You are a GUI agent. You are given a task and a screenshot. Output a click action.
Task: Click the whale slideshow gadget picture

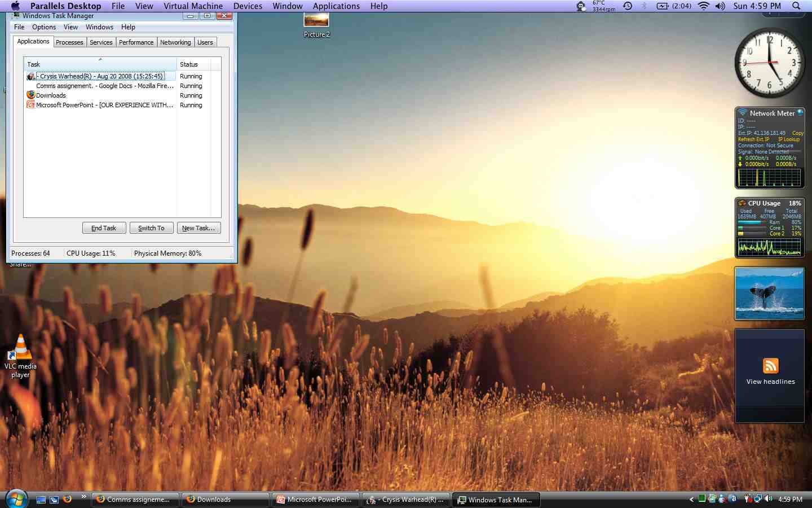[x=769, y=294]
